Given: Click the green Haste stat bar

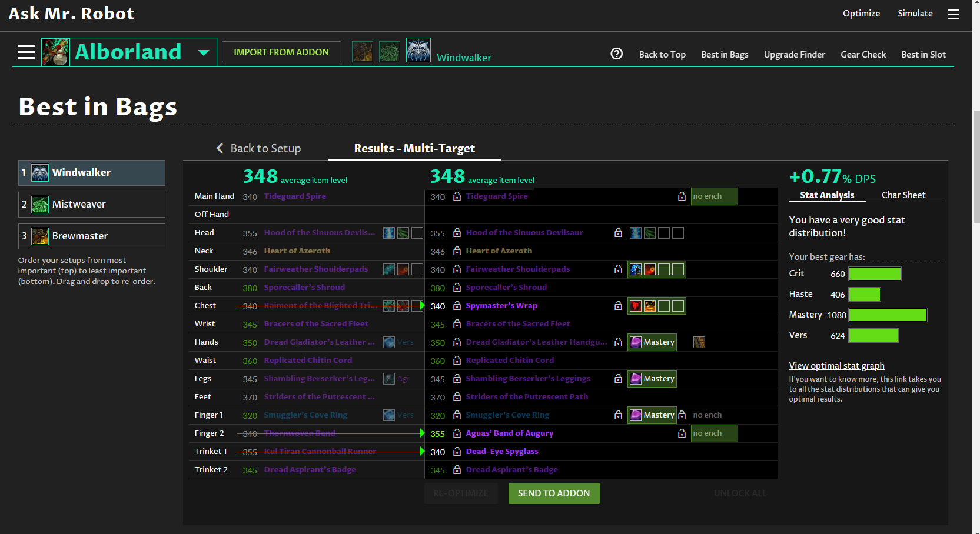Looking at the screenshot, I should click(x=865, y=294).
